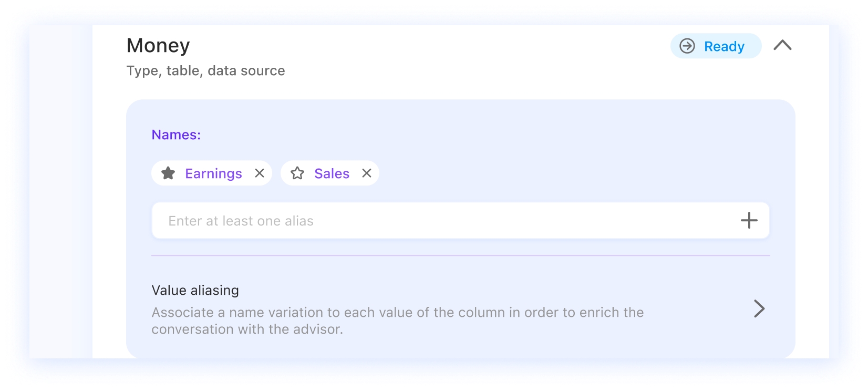Select the Sales name label
The height and width of the screenshot is (392, 868).
pos(332,173)
